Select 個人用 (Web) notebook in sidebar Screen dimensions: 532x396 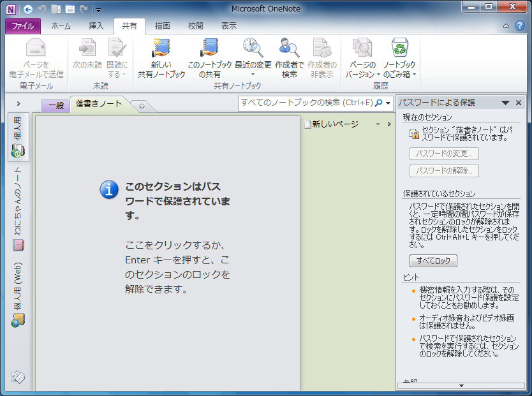click(18, 294)
